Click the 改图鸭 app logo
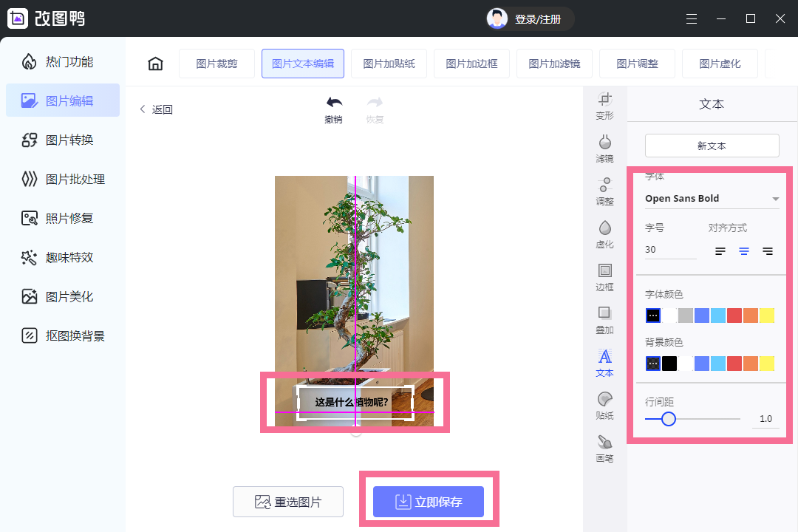 point(18,18)
